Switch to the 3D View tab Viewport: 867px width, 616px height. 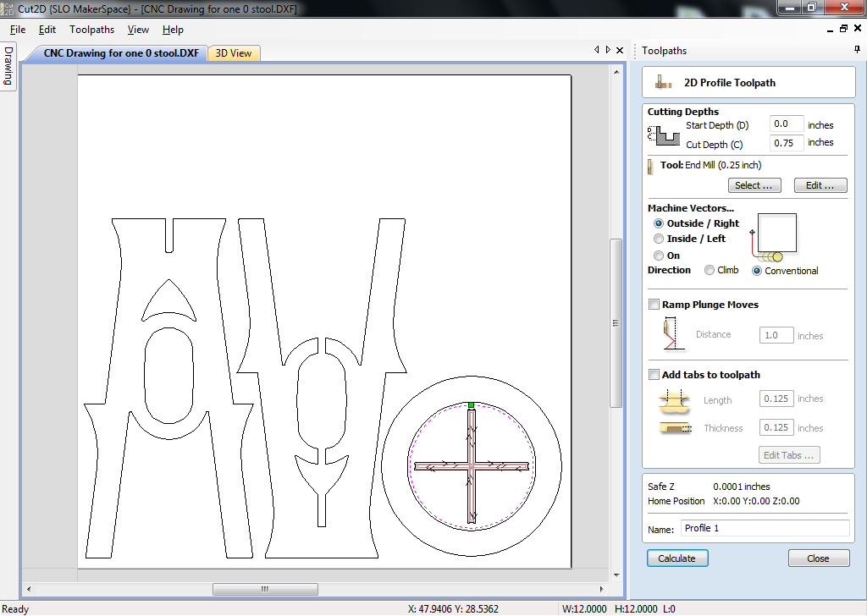coord(234,53)
